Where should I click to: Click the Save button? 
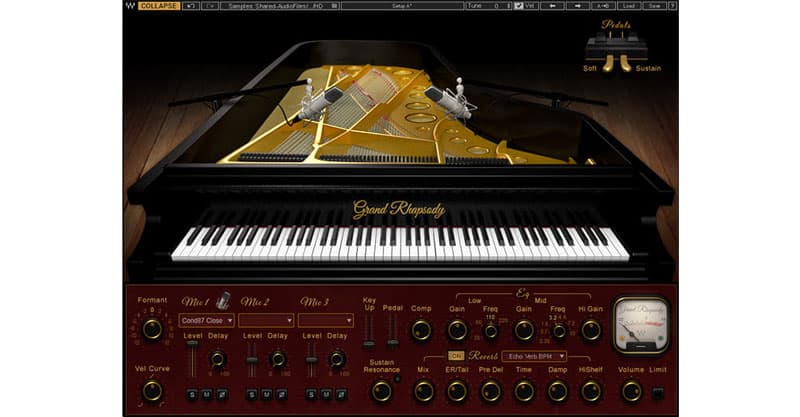pyautogui.click(x=655, y=6)
